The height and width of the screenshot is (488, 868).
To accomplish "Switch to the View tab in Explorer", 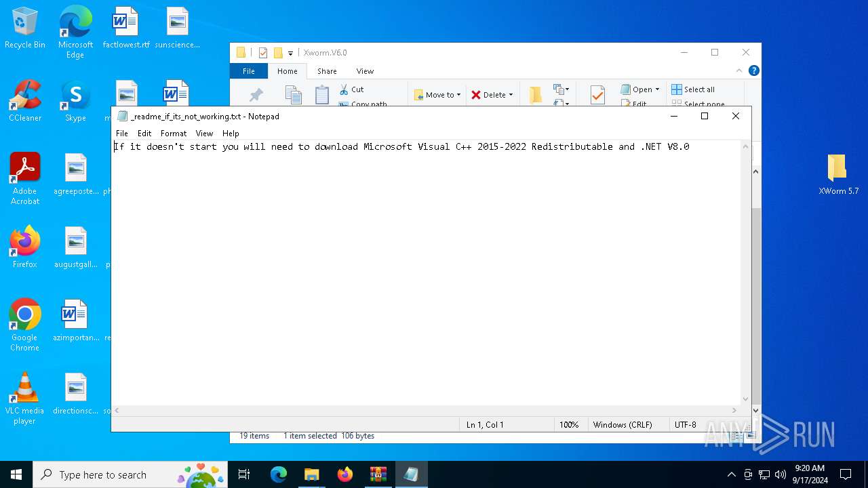I will click(365, 71).
